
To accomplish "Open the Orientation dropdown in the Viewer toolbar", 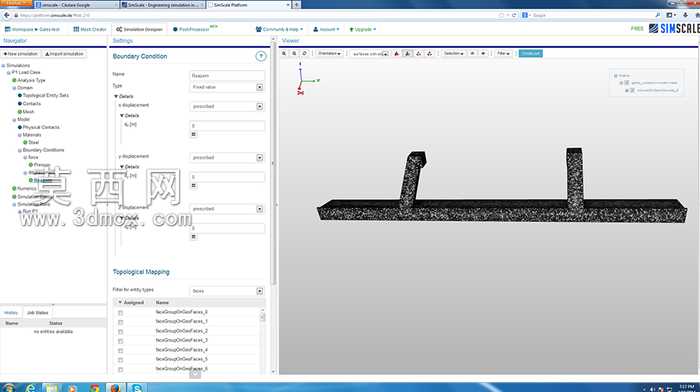I will (x=329, y=54).
